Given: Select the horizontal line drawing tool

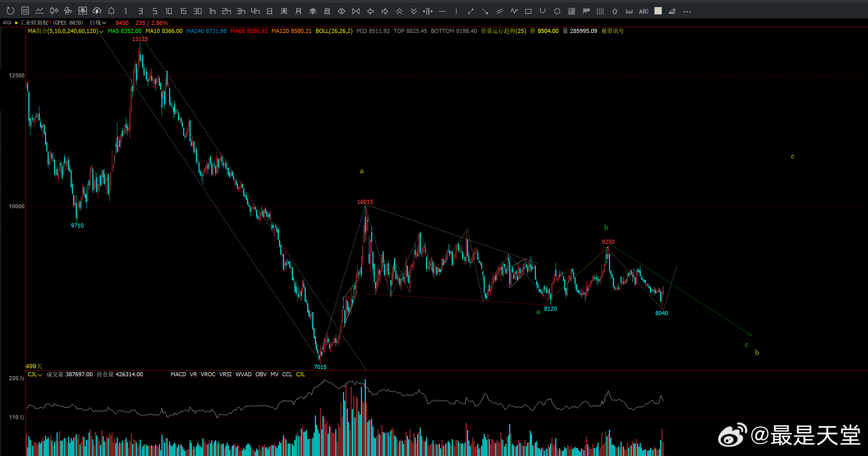Looking at the screenshot, I should [x=442, y=12].
